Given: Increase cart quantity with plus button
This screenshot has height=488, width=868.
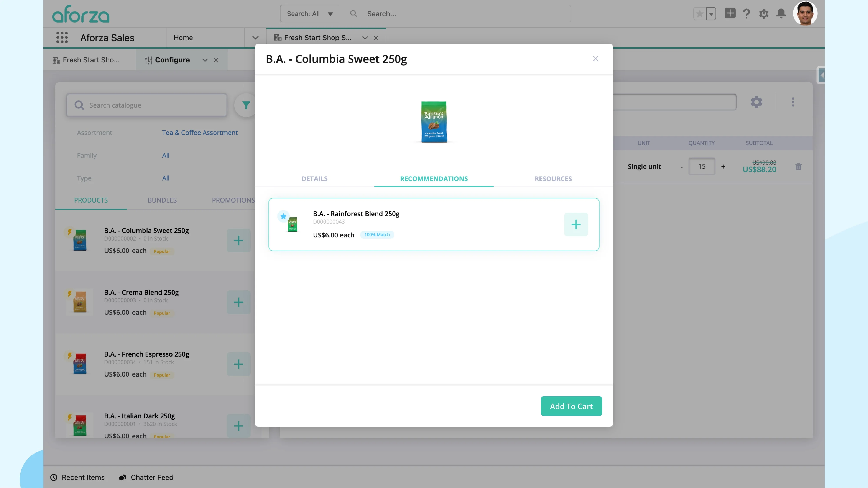Looking at the screenshot, I should coord(723,167).
